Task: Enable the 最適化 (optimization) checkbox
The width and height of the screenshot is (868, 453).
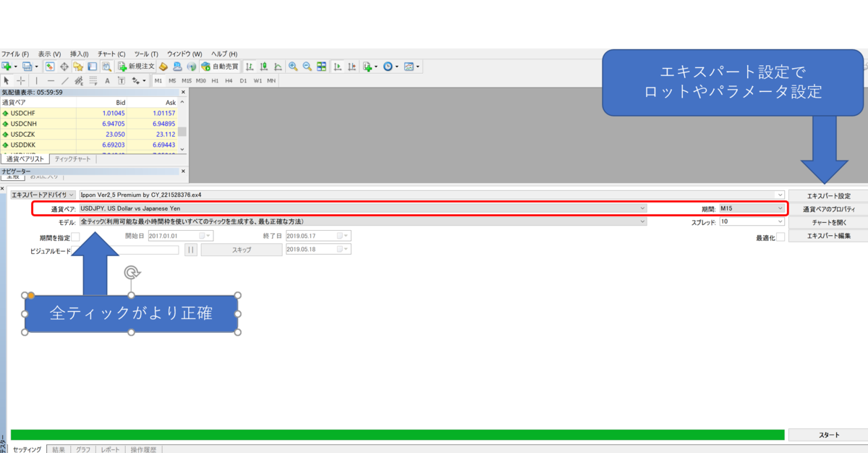Action: coord(780,237)
